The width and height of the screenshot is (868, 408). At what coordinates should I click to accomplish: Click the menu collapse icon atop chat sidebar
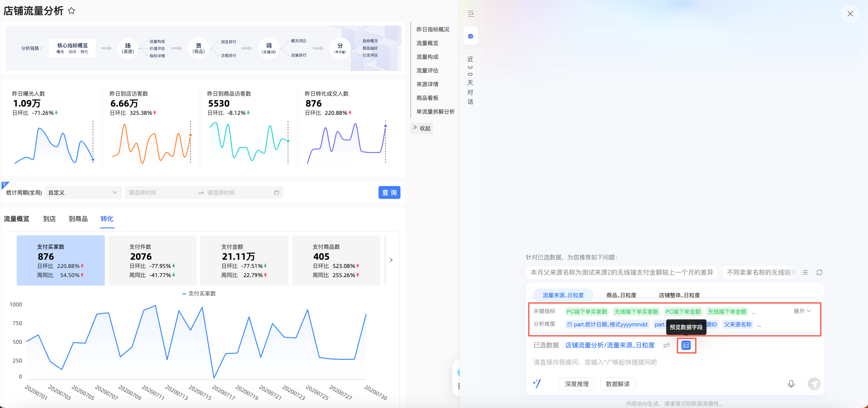(x=470, y=14)
